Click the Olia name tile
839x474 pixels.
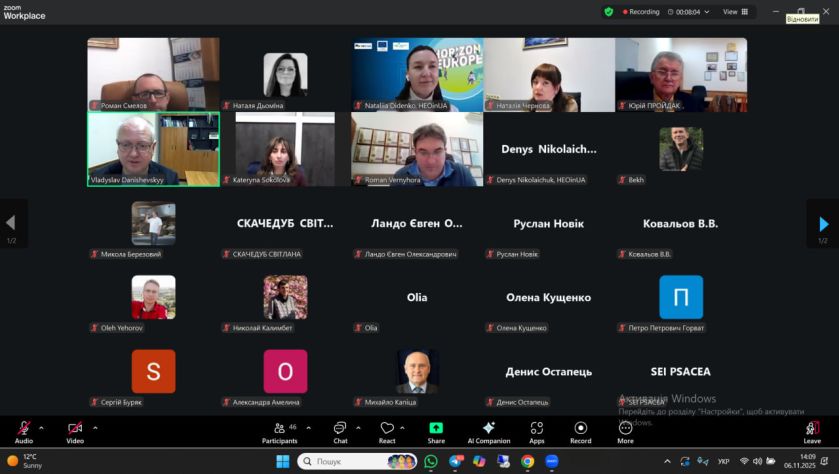[417, 297]
